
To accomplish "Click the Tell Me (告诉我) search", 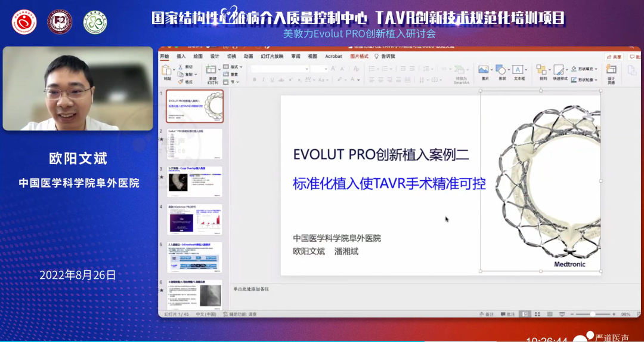I will pyautogui.click(x=385, y=56).
